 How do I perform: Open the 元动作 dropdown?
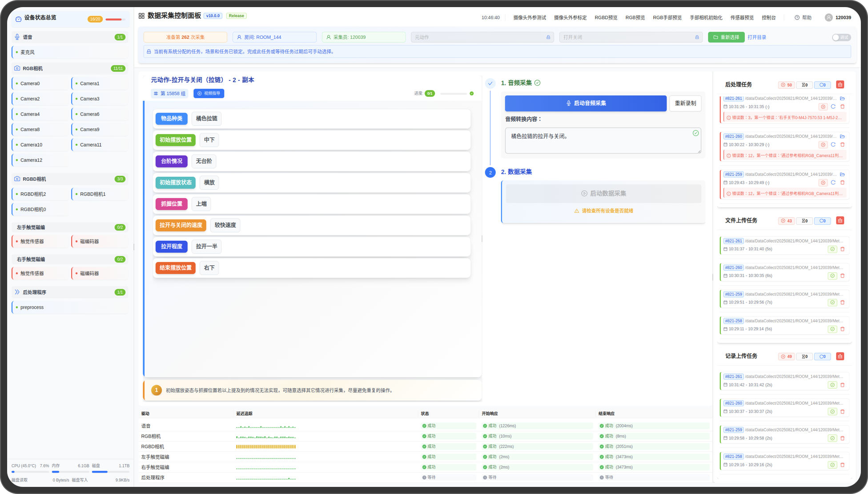click(482, 37)
